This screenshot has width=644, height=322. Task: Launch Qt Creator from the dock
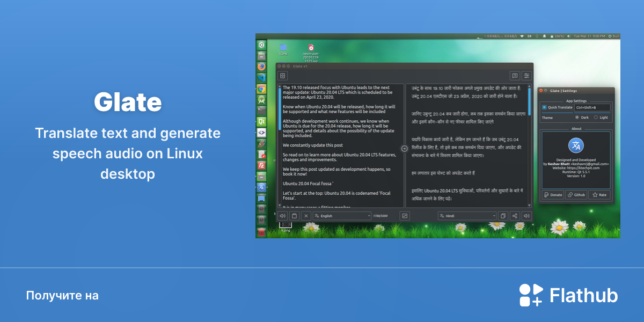pos(261,121)
